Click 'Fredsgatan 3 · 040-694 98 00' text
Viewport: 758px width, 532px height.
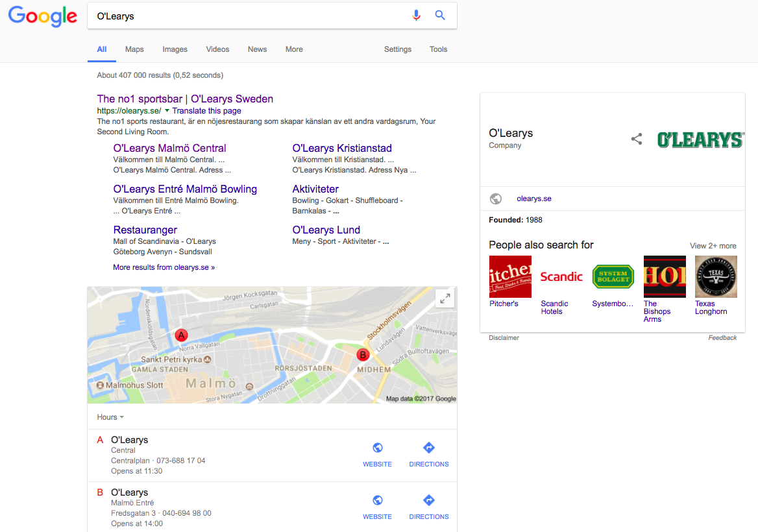[161, 513]
